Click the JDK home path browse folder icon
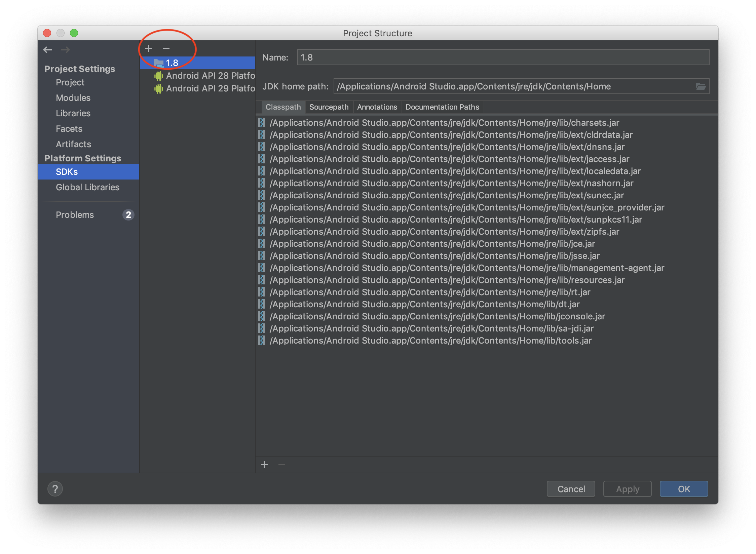Viewport: 756px width, 554px height. [701, 86]
